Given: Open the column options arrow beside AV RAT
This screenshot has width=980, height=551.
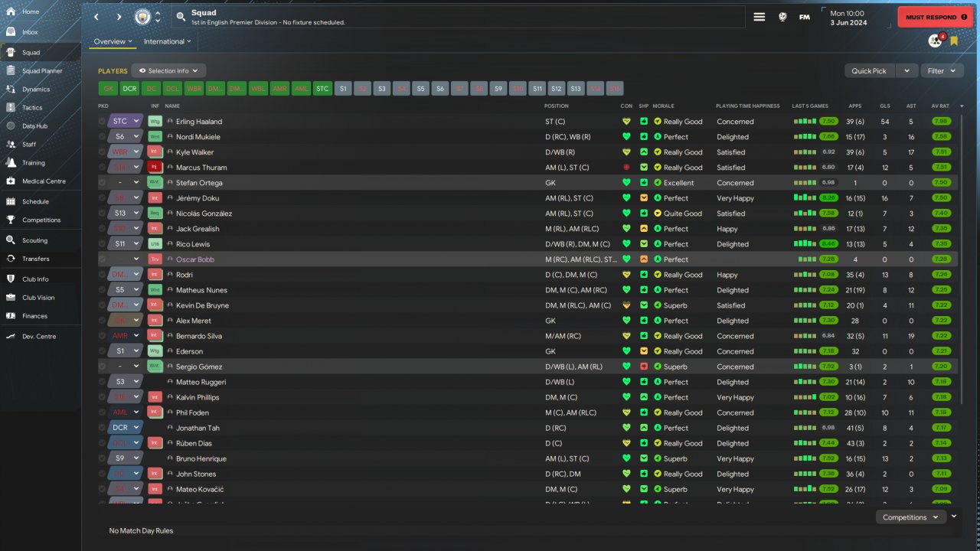Looking at the screenshot, I should click(x=962, y=106).
